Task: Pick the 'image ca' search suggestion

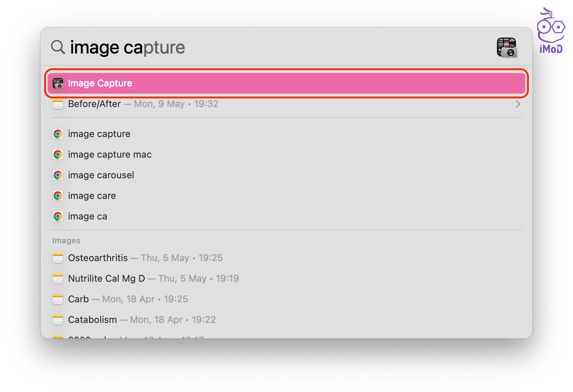Action: (88, 217)
